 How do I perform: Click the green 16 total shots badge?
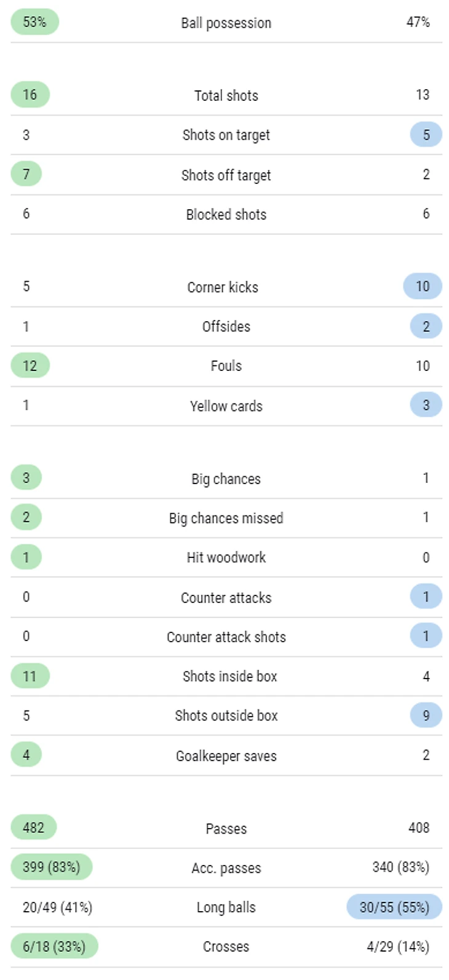[30, 95]
